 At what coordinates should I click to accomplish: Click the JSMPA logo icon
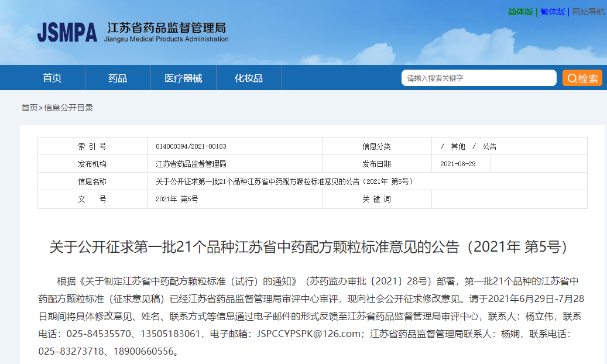point(68,33)
